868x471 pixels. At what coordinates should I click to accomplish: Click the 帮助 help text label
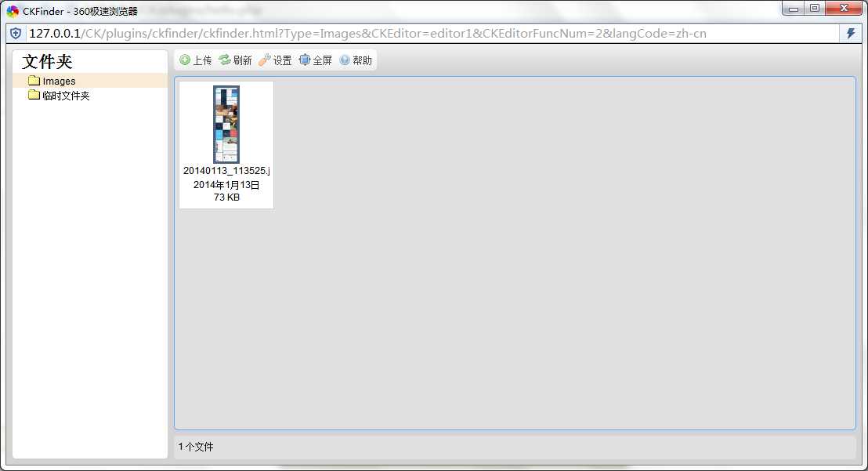pos(362,60)
